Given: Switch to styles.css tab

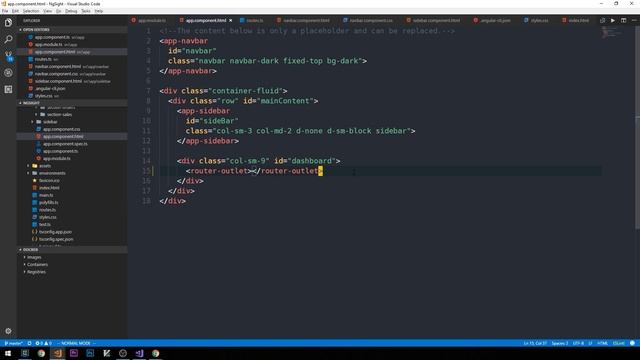Looking at the screenshot, I should [536, 20].
